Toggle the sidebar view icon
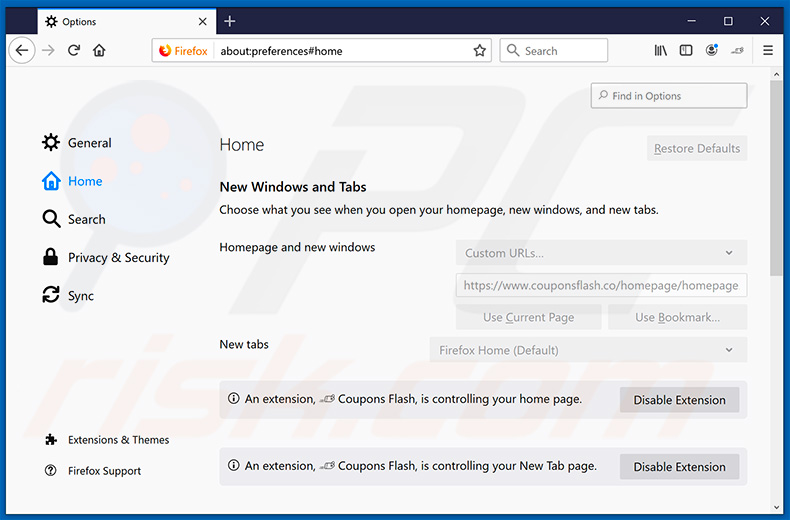 686,51
